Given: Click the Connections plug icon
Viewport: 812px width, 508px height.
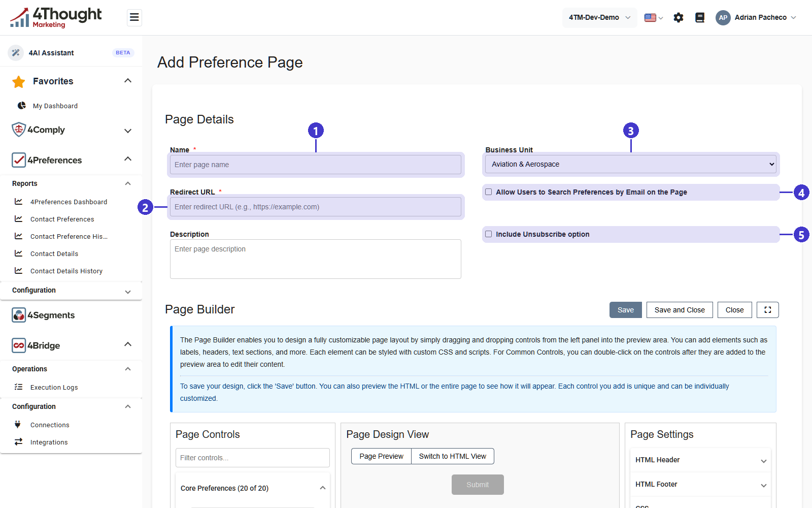Looking at the screenshot, I should [x=18, y=425].
